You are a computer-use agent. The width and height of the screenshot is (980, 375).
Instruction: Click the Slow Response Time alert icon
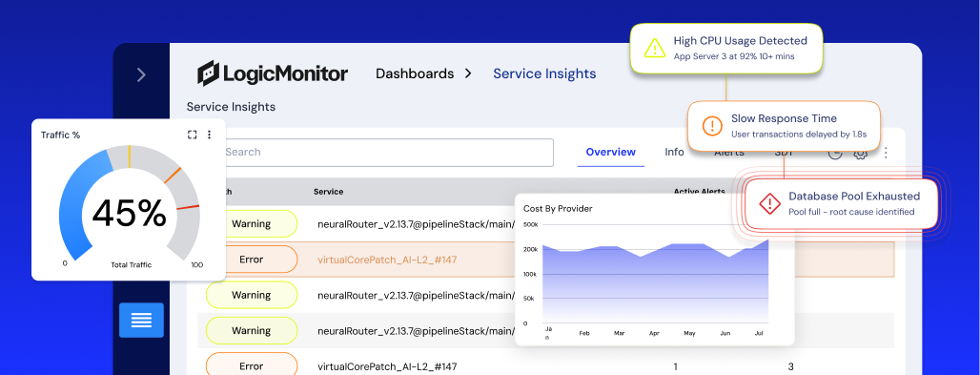pyautogui.click(x=712, y=126)
